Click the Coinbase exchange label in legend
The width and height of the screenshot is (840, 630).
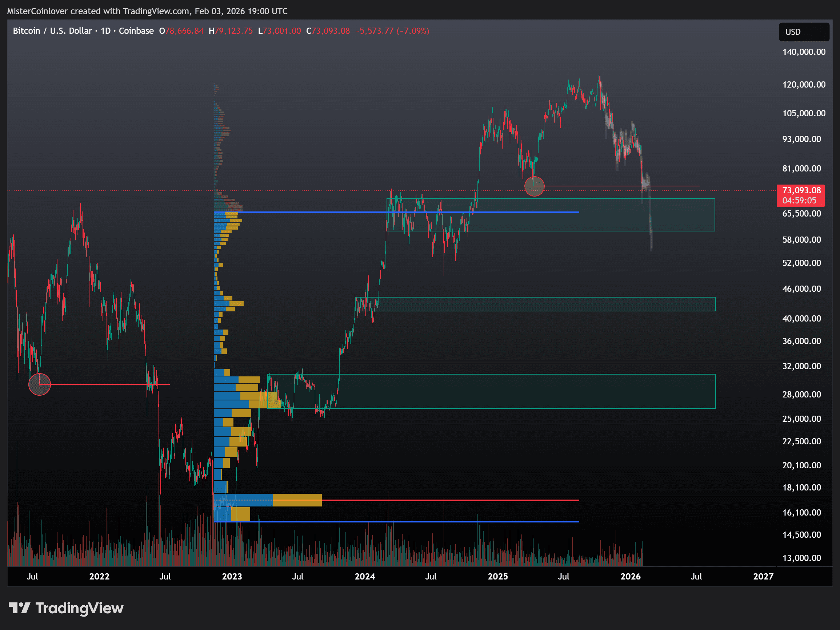click(136, 31)
